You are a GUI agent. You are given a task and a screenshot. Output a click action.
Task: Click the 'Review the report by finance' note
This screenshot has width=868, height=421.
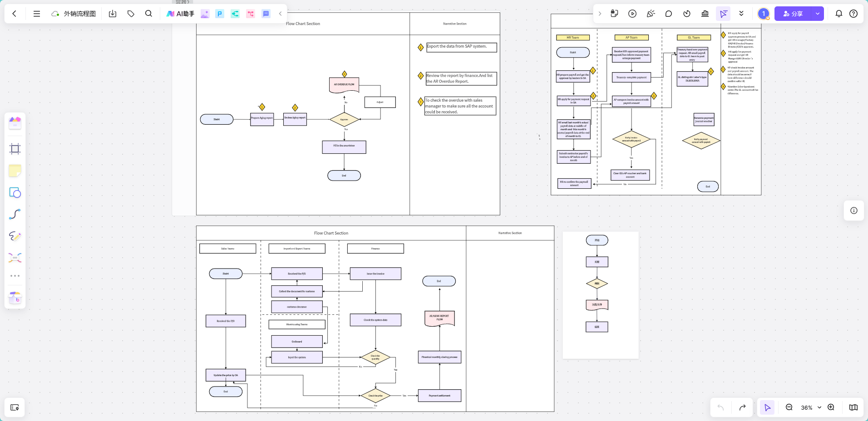coord(461,78)
